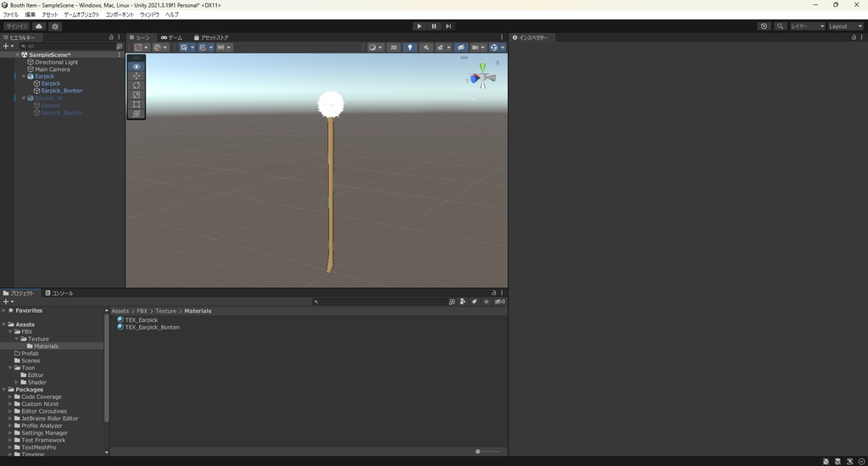Click the global search magnifier icon
868x466 pixels.
point(780,26)
